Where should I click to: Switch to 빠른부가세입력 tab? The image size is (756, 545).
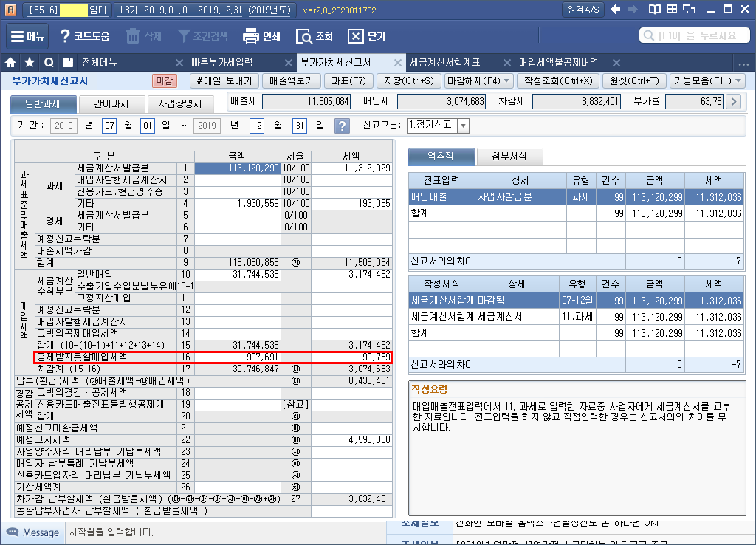point(221,62)
